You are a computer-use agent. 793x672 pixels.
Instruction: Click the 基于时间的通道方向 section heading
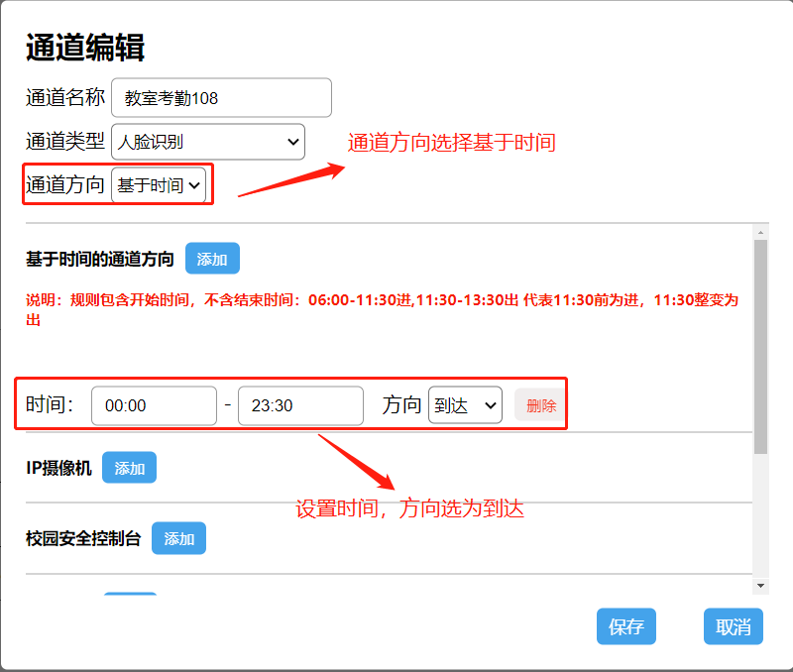click(x=100, y=260)
